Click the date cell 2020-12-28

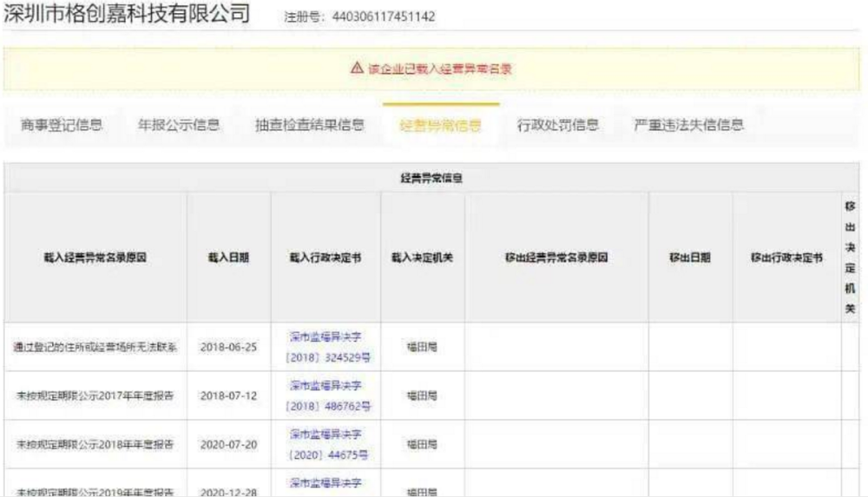click(x=228, y=492)
